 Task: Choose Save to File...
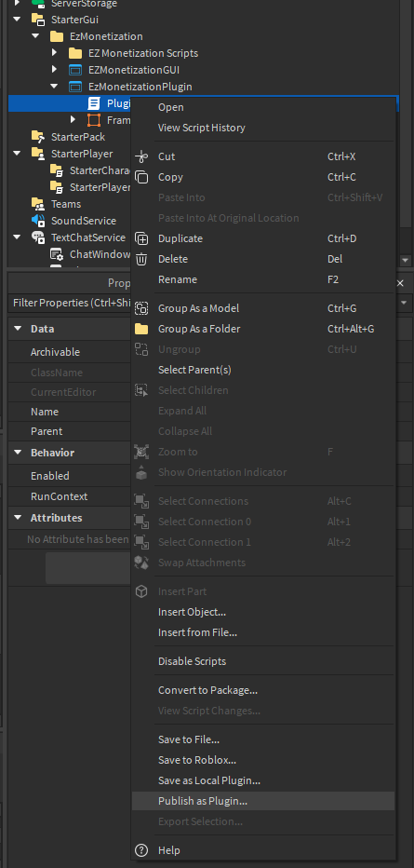263,739
